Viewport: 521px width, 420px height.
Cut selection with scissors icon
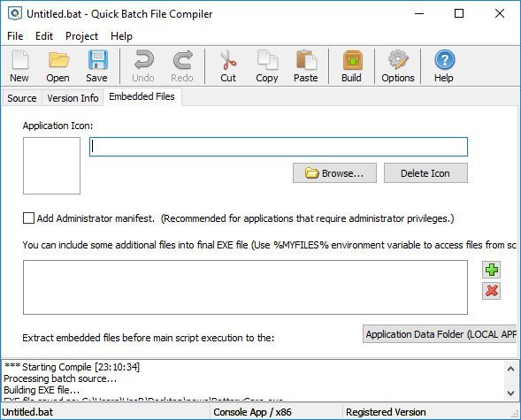click(228, 66)
